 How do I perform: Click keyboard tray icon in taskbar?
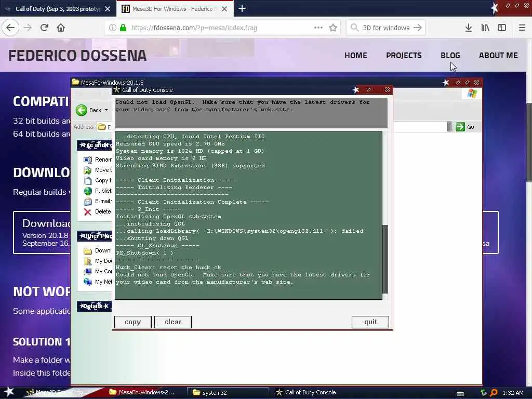point(460,394)
